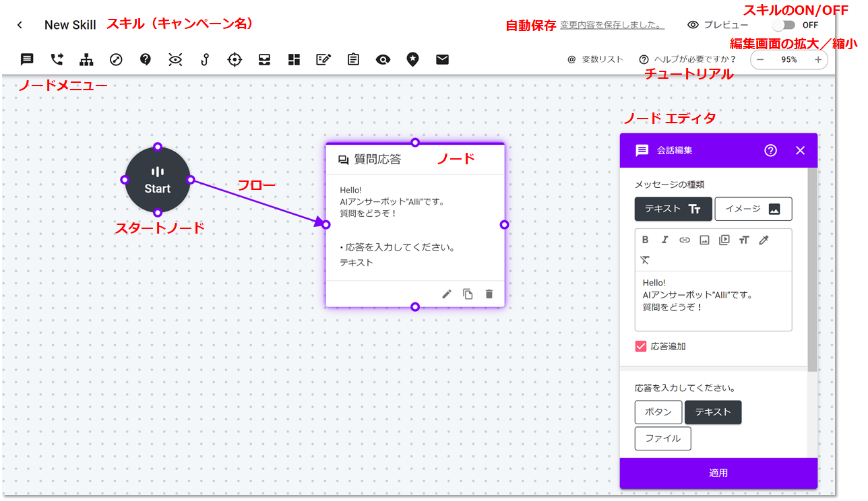Clear formatting in the message editor
Screen dimensions: 868x501
click(x=645, y=260)
